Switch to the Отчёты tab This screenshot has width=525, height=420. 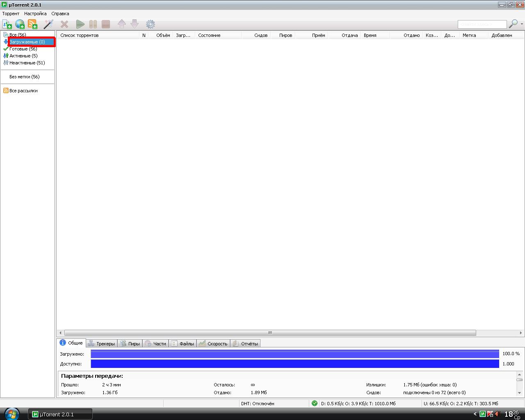point(245,344)
